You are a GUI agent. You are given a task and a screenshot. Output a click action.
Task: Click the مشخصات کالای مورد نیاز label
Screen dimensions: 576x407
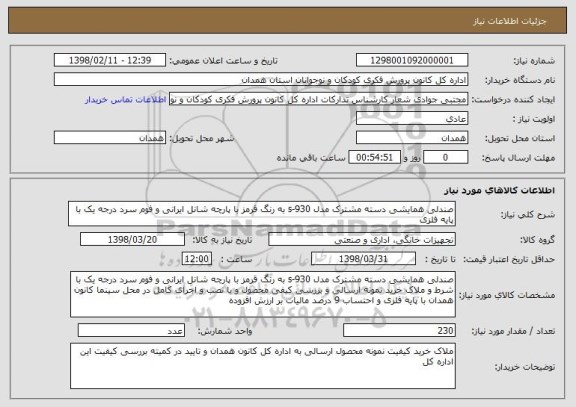(507, 295)
